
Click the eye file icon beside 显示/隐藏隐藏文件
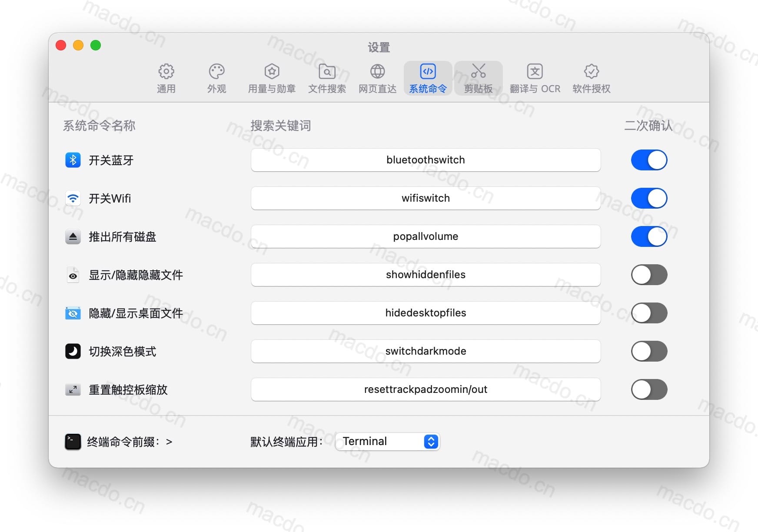tap(73, 275)
